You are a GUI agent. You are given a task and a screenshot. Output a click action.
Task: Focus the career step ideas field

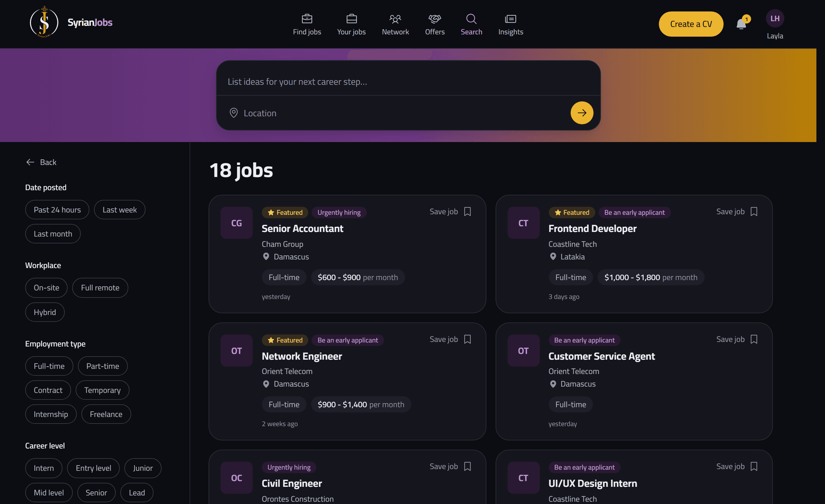pos(408,81)
